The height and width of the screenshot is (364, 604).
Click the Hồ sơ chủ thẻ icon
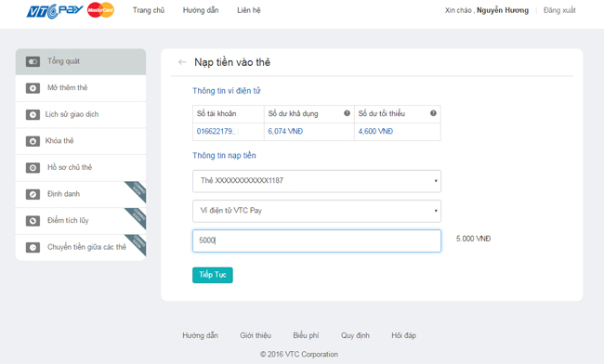click(x=33, y=168)
